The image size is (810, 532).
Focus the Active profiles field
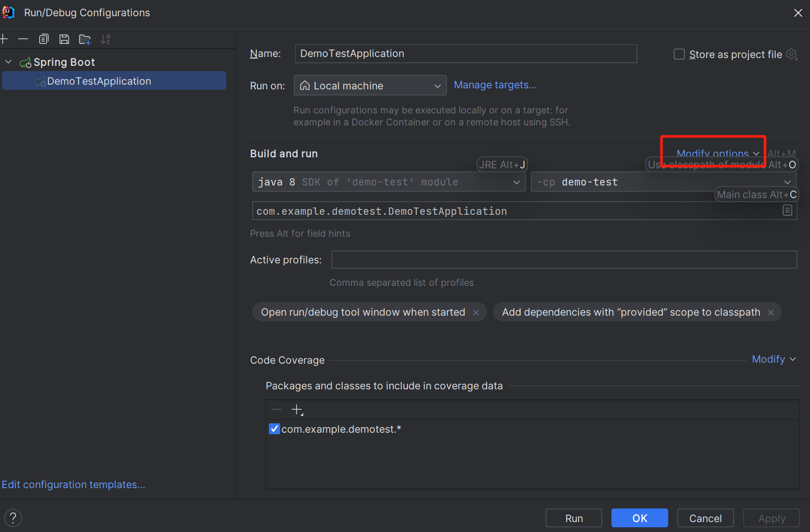[564, 260]
